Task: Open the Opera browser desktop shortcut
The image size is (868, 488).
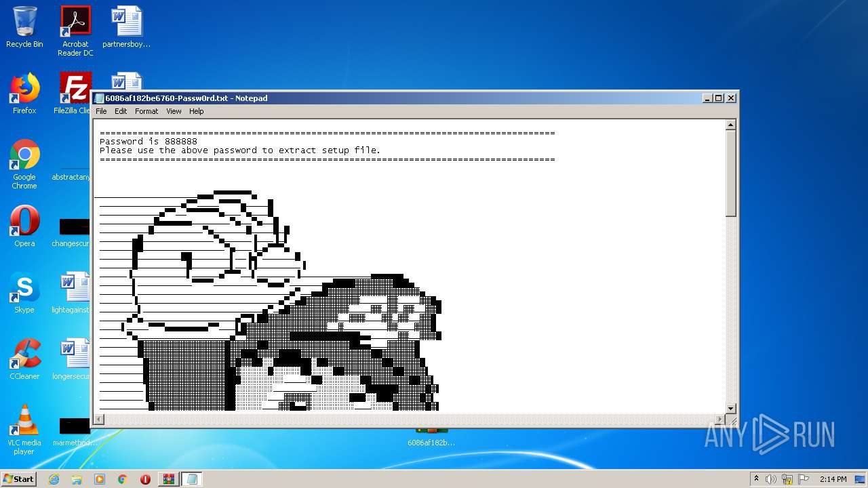Action: click(24, 226)
